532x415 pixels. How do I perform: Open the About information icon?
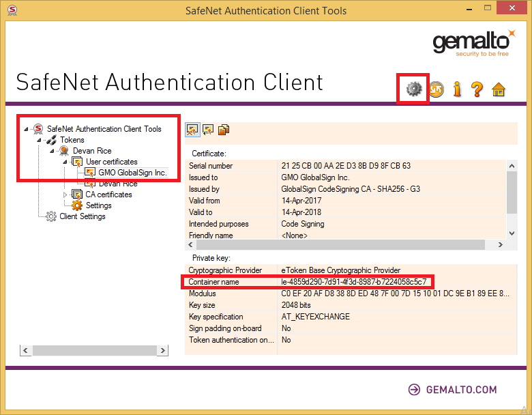pyautogui.click(x=458, y=89)
